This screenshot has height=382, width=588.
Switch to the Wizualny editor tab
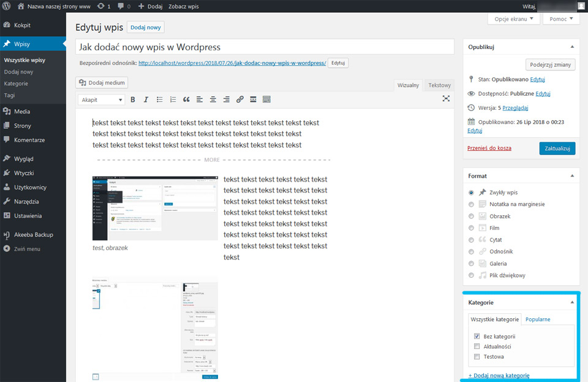(408, 85)
